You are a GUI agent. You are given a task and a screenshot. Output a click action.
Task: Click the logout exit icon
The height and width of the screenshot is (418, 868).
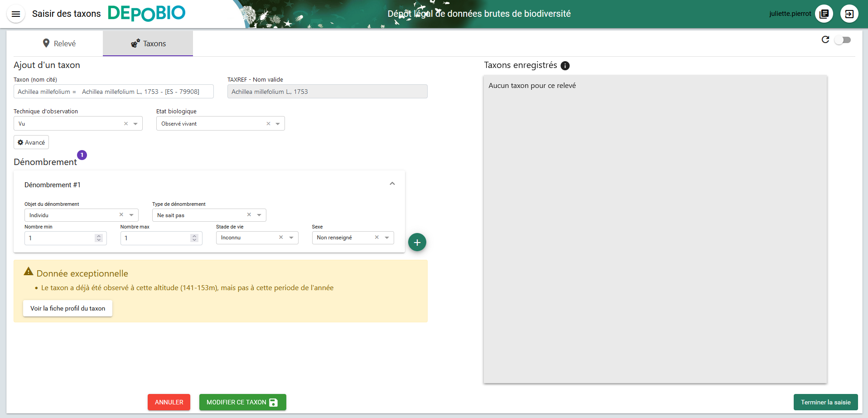[x=849, y=14]
